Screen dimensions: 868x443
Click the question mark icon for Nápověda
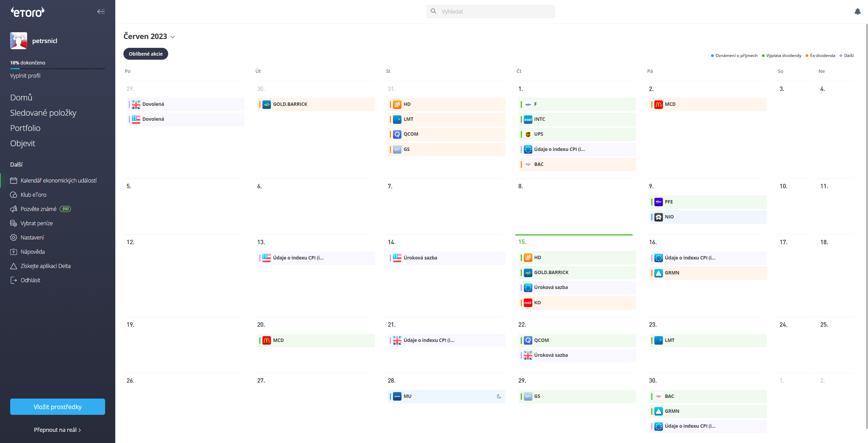point(14,252)
